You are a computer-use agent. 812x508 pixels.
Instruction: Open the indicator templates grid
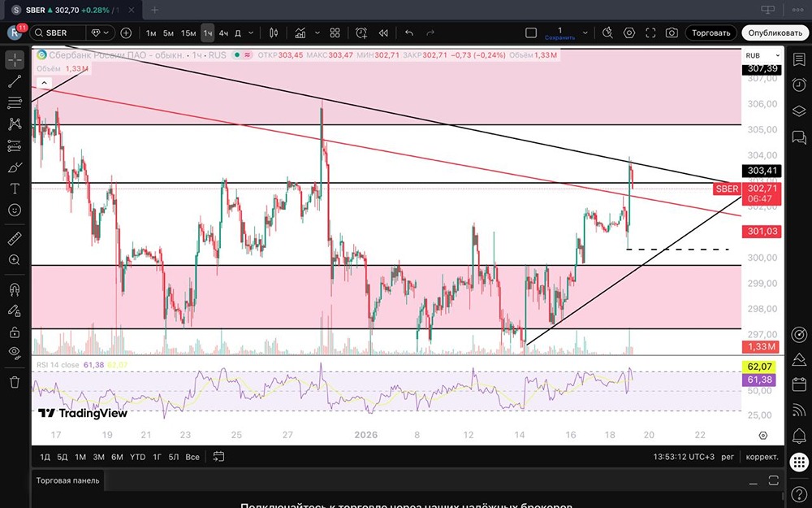coord(335,33)
